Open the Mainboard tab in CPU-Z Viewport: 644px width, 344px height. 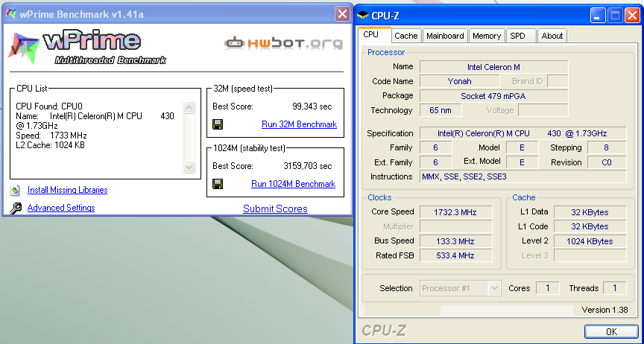point(445,36)
